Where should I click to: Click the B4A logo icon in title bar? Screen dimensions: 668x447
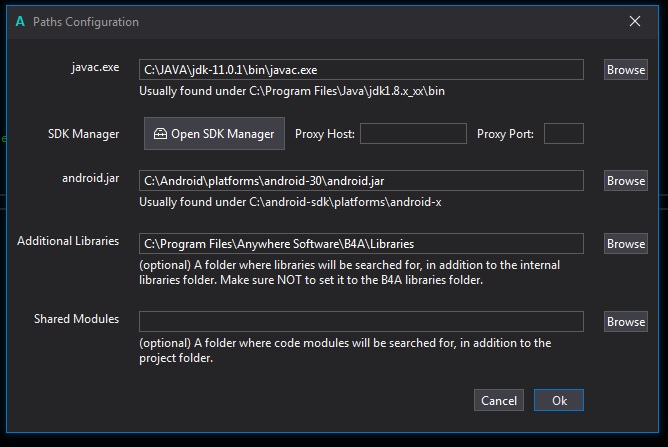(x=20, y=21)
